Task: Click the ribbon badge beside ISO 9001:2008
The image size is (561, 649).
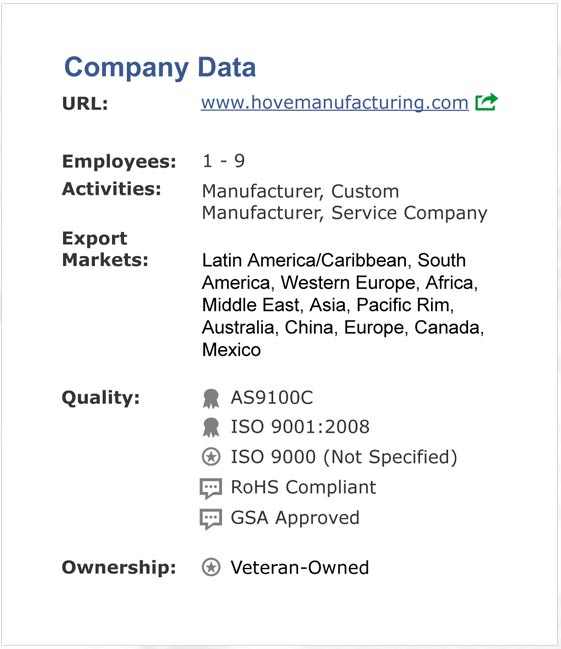Action: point(211,427)
